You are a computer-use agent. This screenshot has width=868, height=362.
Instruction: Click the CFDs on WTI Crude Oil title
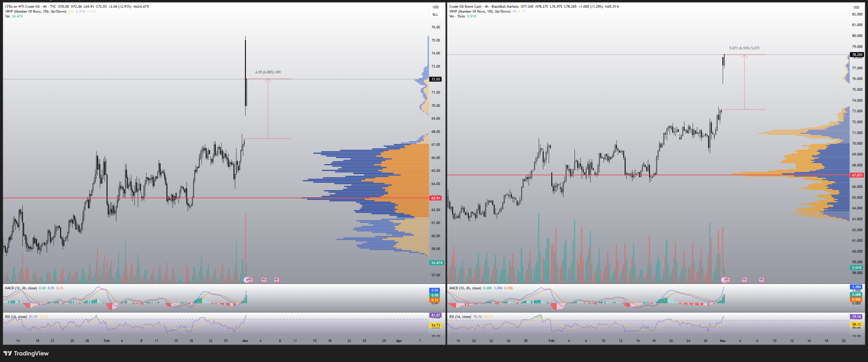[22, 6]
